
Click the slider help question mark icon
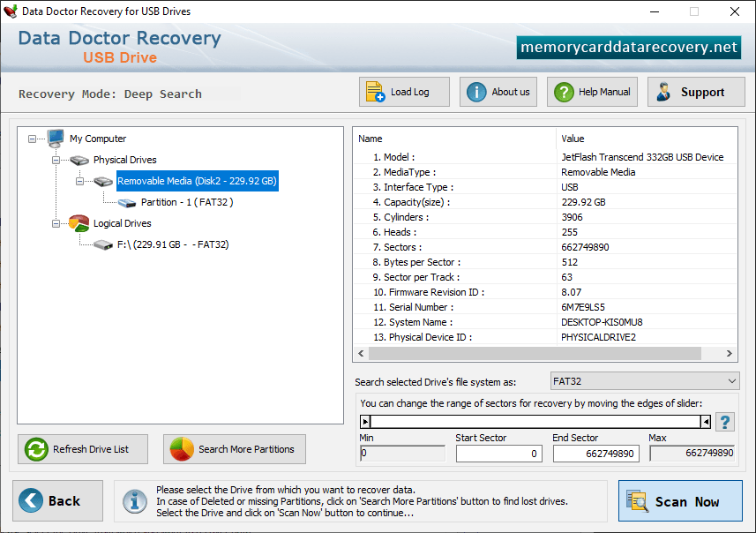pyautogui.click(x=724, y=422)
